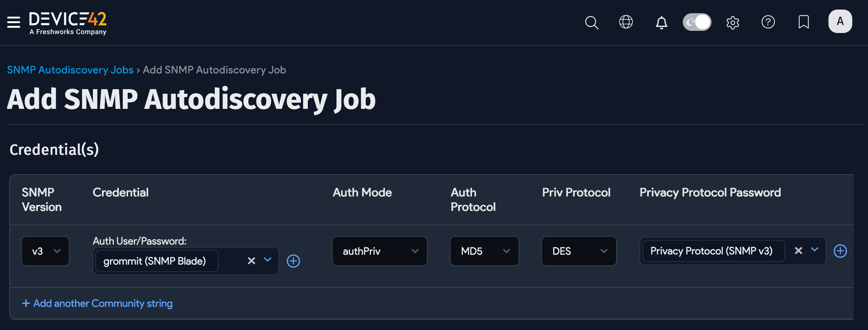Open the Priv Protocol DES dropdown
The width and height of the screenshot is (868, 330).
click(578, 251)
